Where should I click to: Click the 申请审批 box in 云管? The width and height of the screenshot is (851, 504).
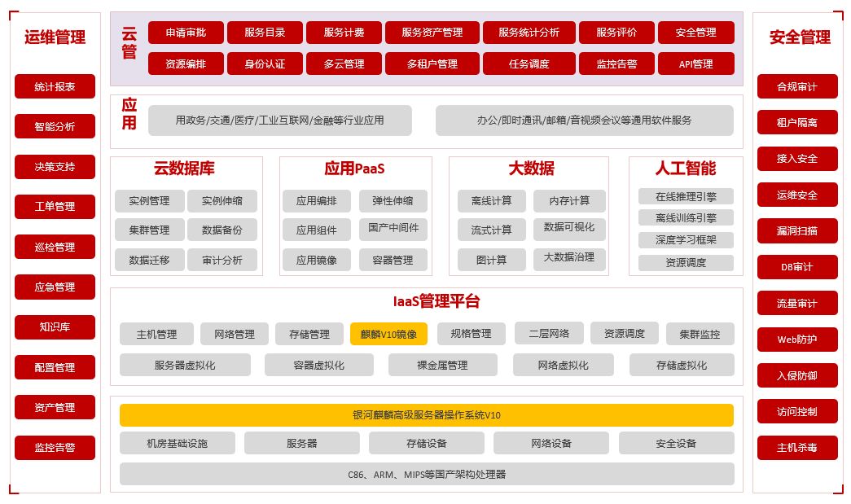pyautogui.click(x=186, y=33)
